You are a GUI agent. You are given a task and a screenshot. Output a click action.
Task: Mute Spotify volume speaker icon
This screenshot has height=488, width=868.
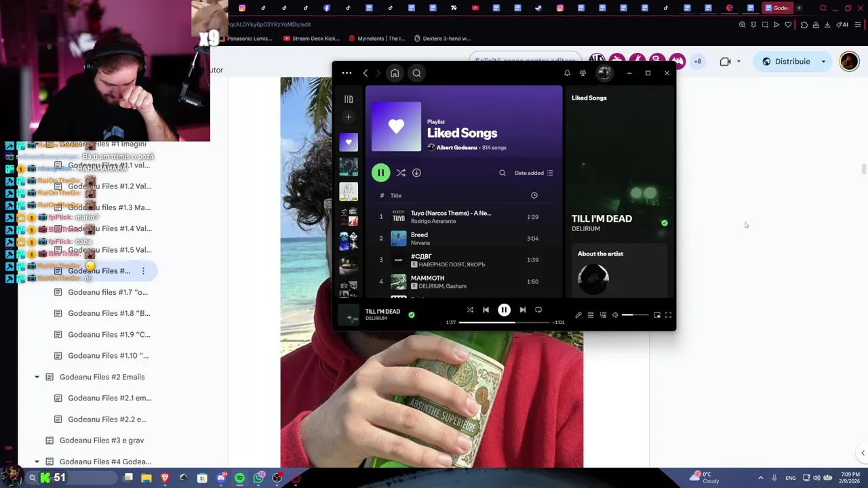coord(615,315)
